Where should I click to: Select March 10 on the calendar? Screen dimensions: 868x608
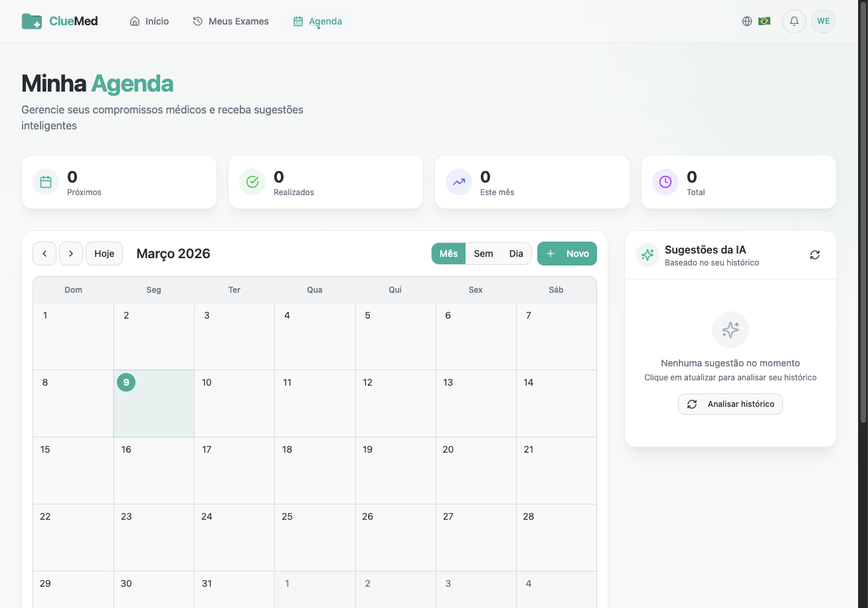click(x=234, y=404)
